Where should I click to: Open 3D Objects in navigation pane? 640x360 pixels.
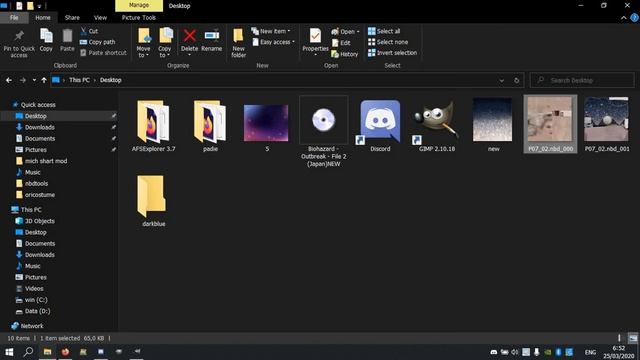(x=40, y=221)
